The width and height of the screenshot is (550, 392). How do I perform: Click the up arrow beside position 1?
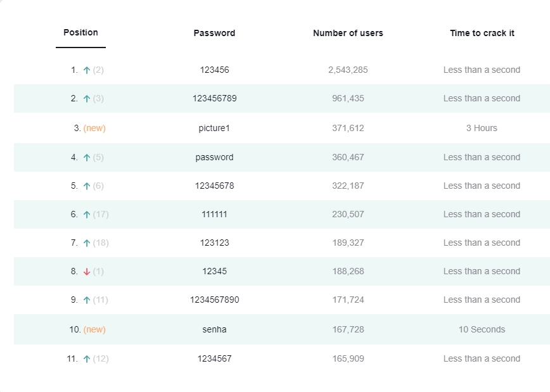click(86, 70)
